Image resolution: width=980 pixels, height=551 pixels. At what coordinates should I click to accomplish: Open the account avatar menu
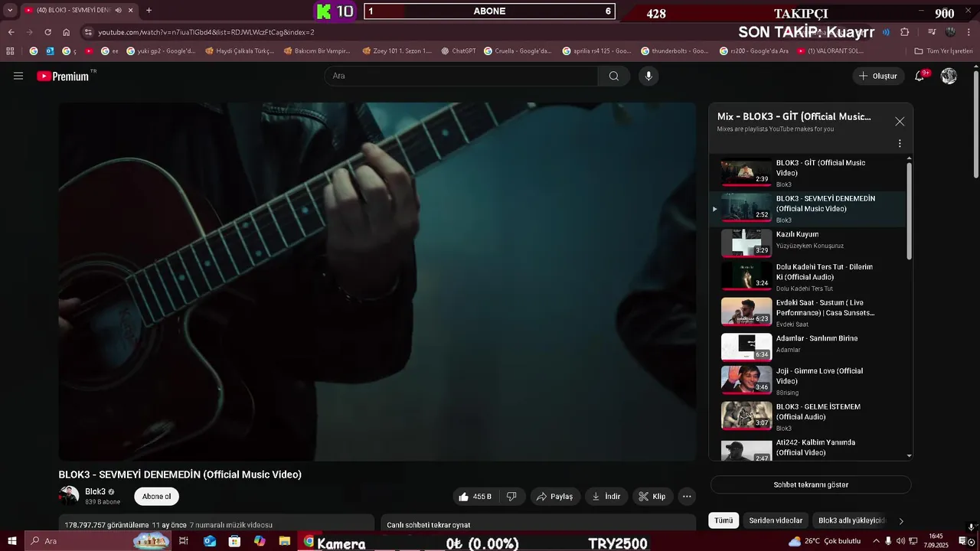(x=949, y=76)
